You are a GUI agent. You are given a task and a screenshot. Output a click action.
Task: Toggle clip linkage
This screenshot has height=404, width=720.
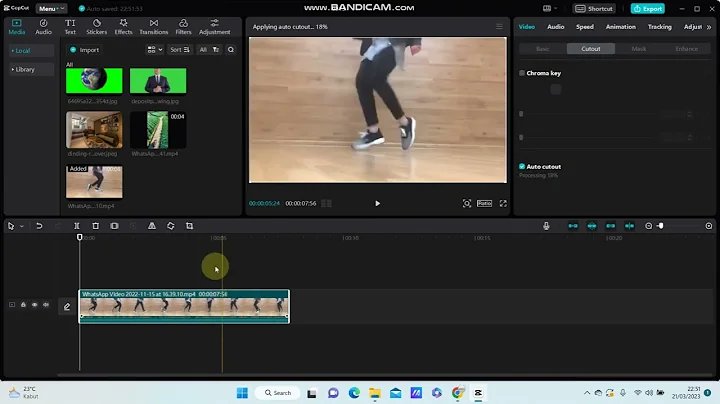[x=610, y=226]
